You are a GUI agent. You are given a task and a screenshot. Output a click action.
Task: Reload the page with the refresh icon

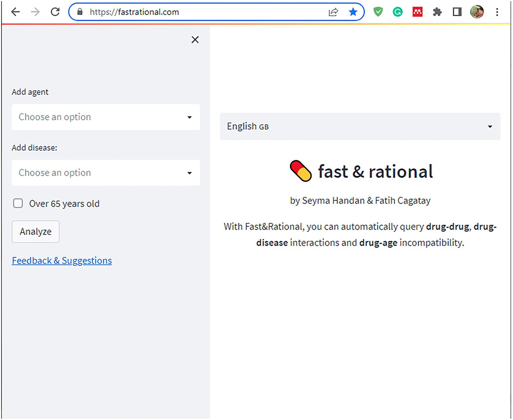(x=55, y=12)
